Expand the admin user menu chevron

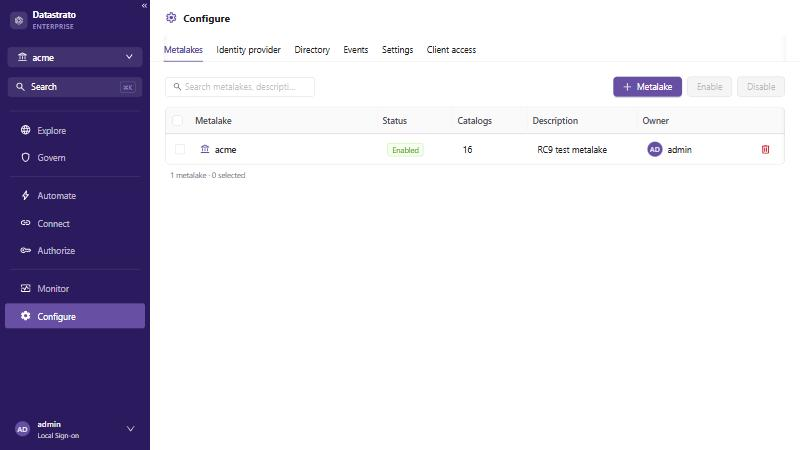131,429
